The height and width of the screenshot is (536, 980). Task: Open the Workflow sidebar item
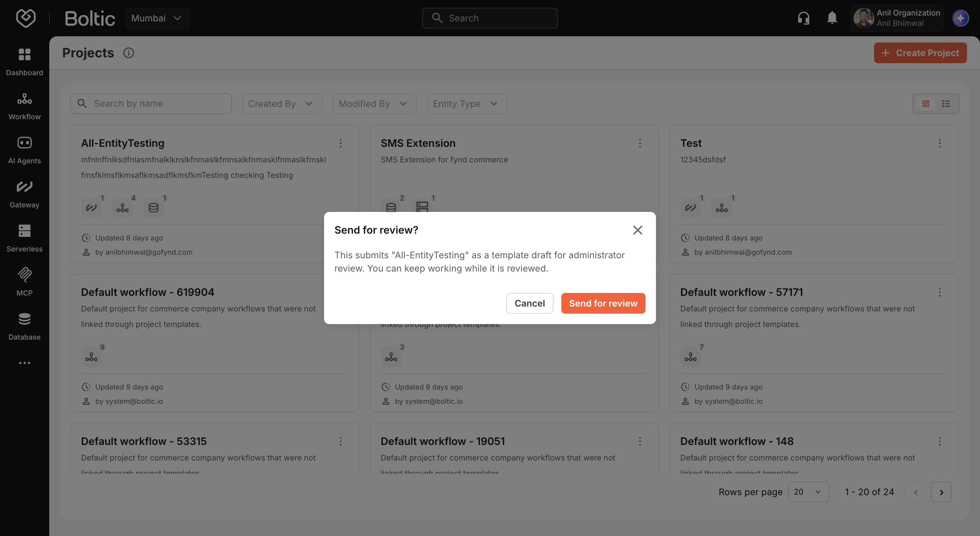tap(24, 106)
